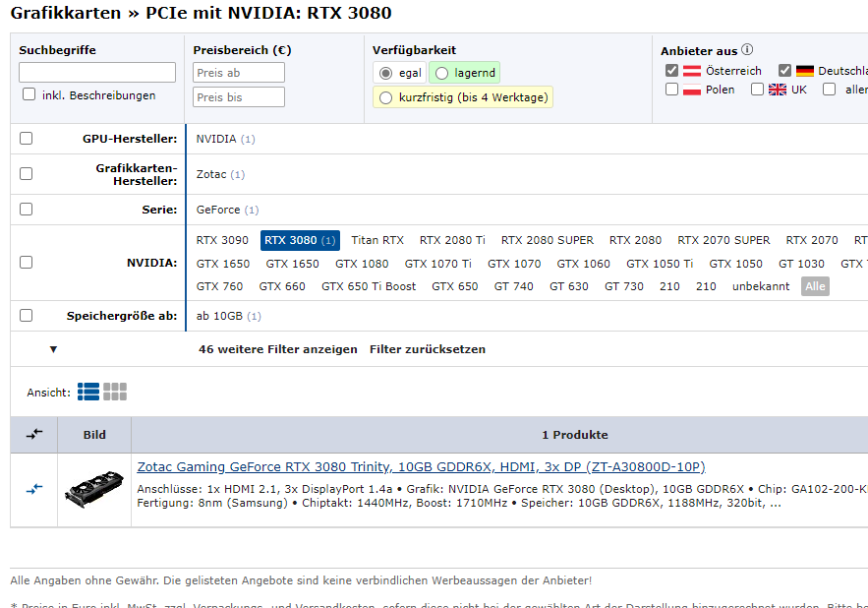The height and width of the screenshot is (608, 868).
Task: Open Zotac Gaming GeForce RTX 3080 Trinity link
Action: tap(422, 466)
